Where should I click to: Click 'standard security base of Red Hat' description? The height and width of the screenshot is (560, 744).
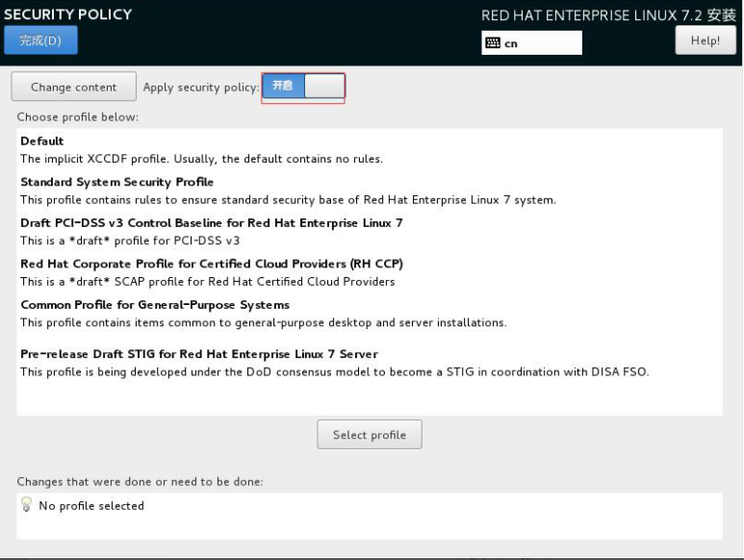[x=288, y=200]
